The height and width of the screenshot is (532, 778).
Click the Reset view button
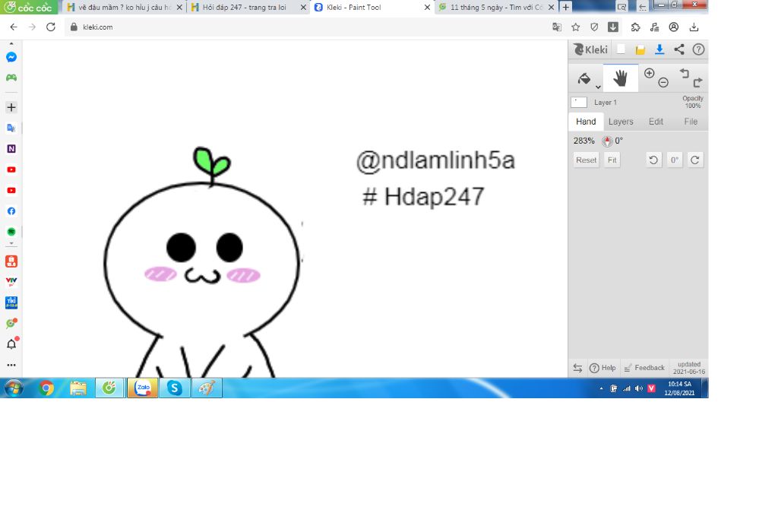[586, 160]
